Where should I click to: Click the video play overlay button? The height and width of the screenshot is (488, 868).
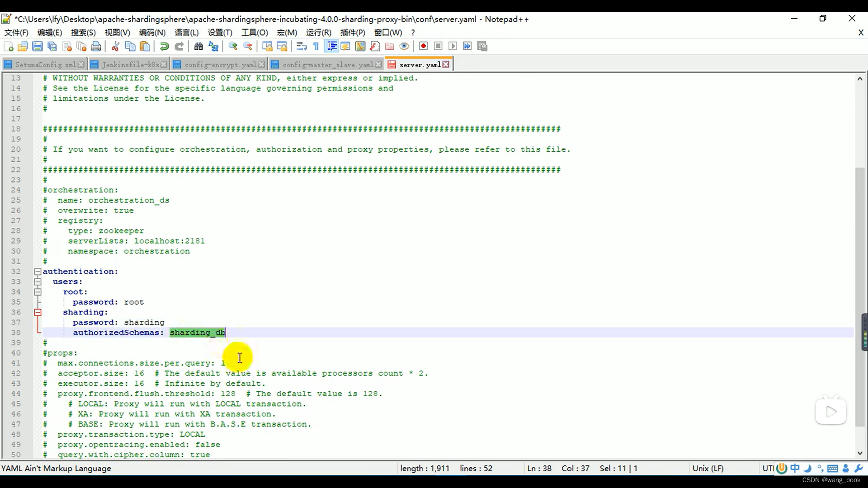(831, 412)
